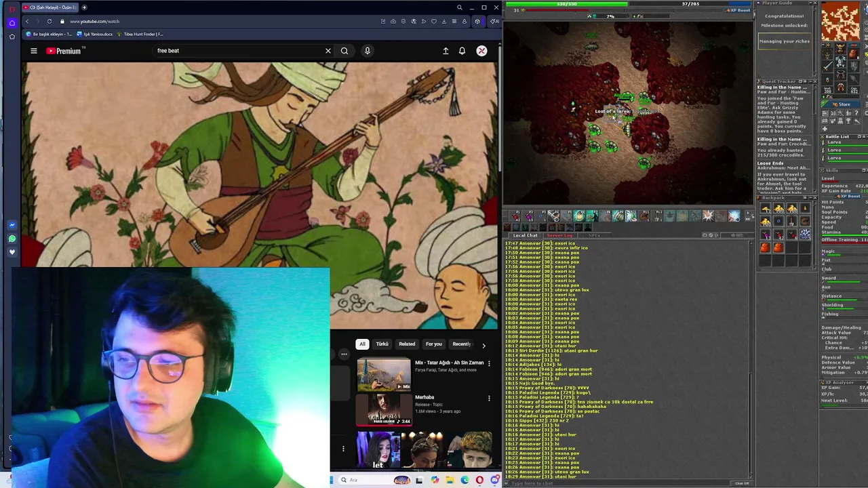
Task: Open the 'Işık Yankısı.docx' bookmark
Action: [95, 34]
